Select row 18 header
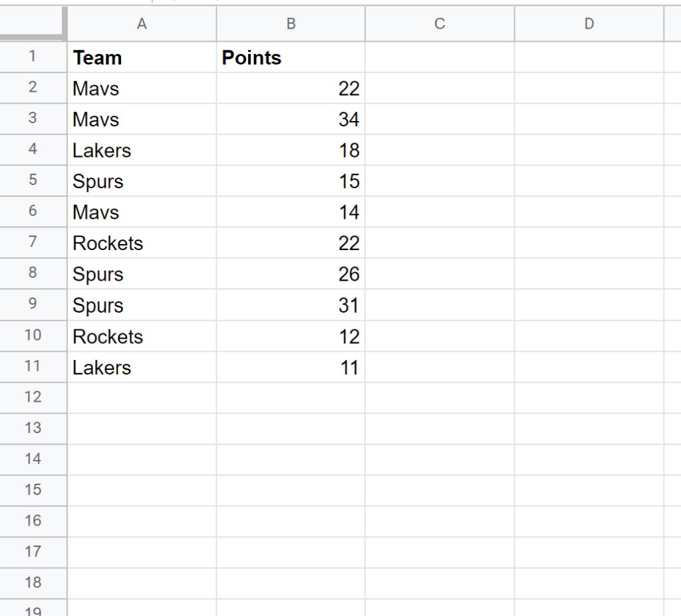Viewport: 681px width, 616px height. pos(33,583)
